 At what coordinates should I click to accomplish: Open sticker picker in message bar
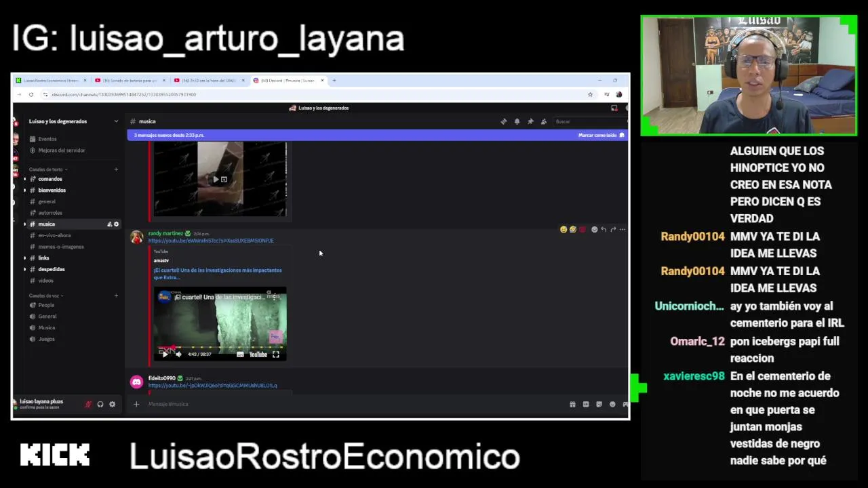[x=599, y=404]
